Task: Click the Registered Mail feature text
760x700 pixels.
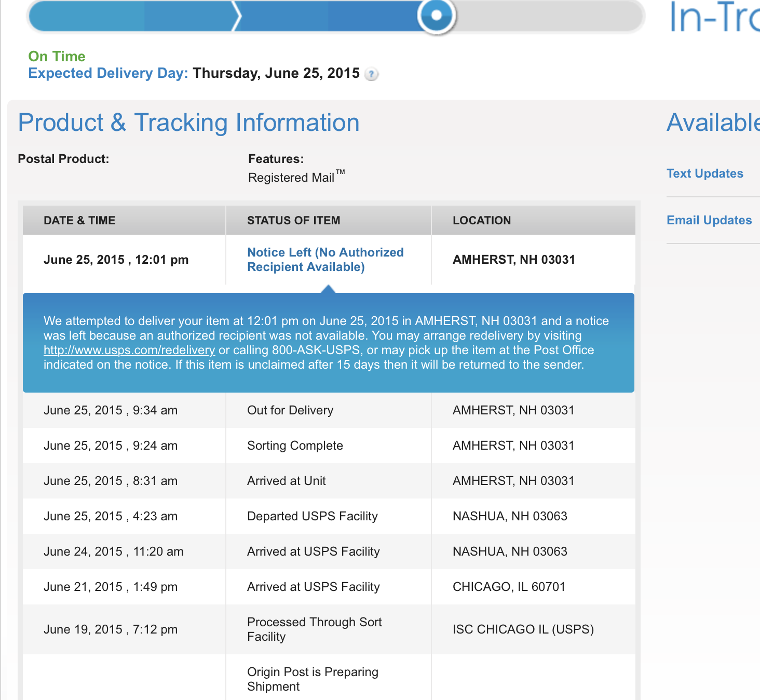Action: point(291,178)
